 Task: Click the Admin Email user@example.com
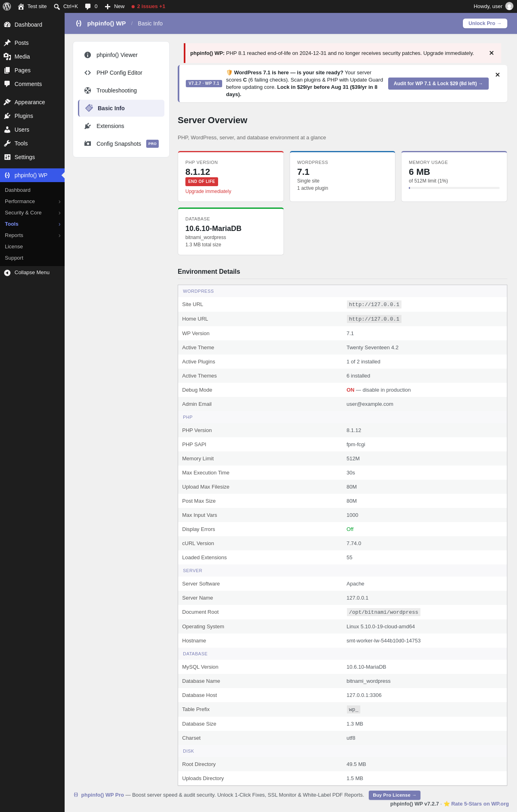[x=370, y=404]
